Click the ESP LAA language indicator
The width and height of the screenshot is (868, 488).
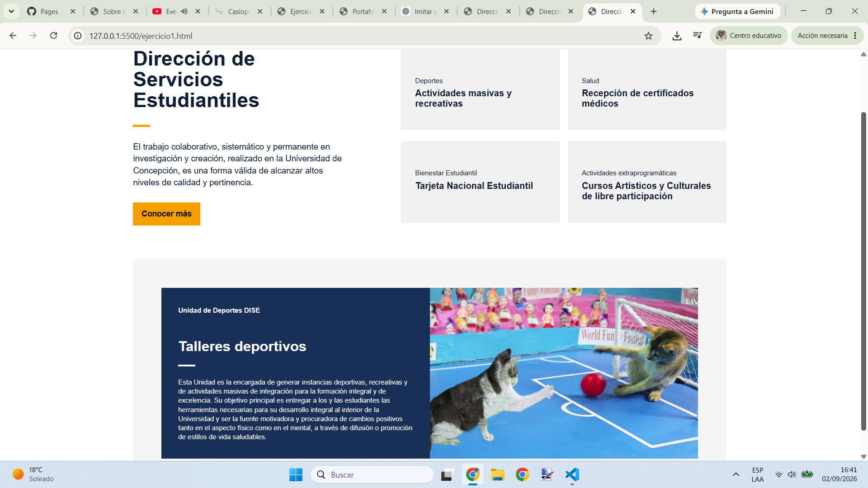coord(758,474)
